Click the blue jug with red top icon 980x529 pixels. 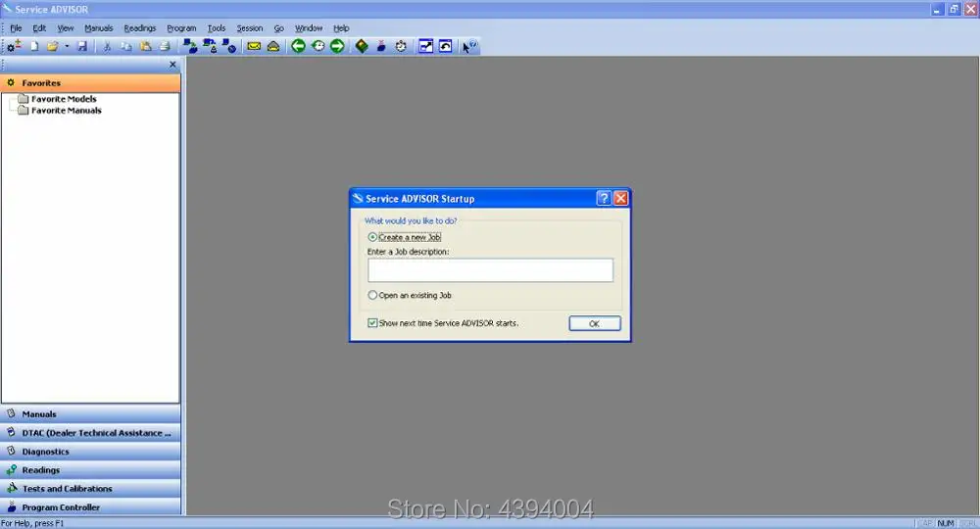[x=381, y=46]
